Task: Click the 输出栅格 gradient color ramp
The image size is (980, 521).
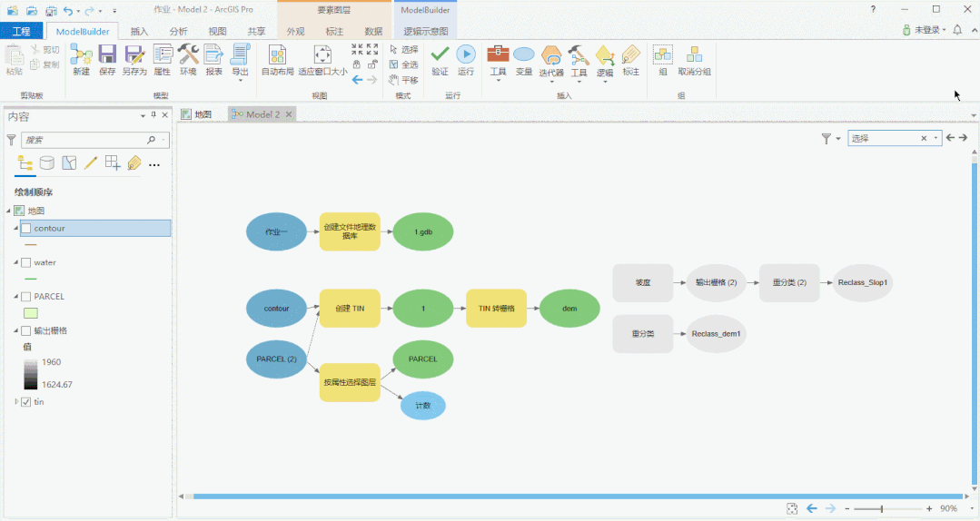Action: [31, 374]
